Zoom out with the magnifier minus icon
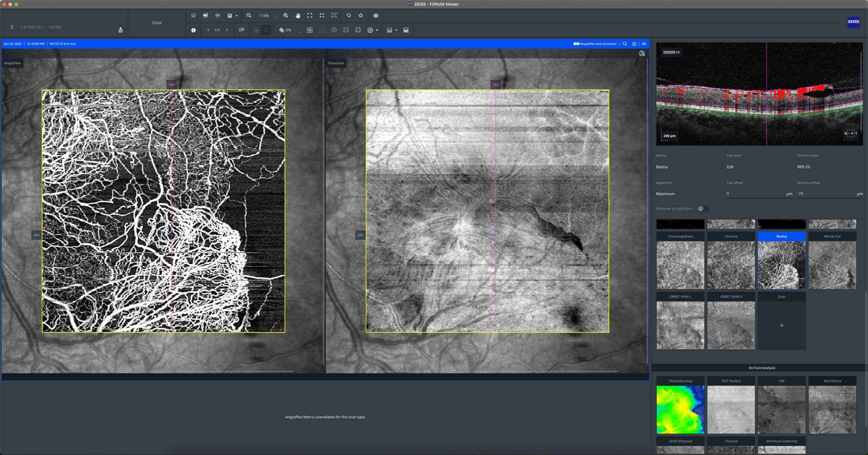 pyautogui.click(x=249, y=16)
